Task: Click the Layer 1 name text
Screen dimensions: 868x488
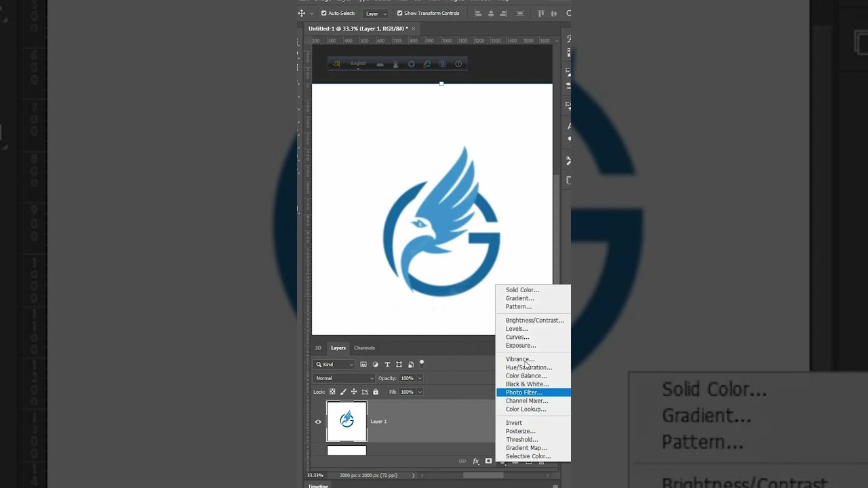Action: click(x=378, y=422)
